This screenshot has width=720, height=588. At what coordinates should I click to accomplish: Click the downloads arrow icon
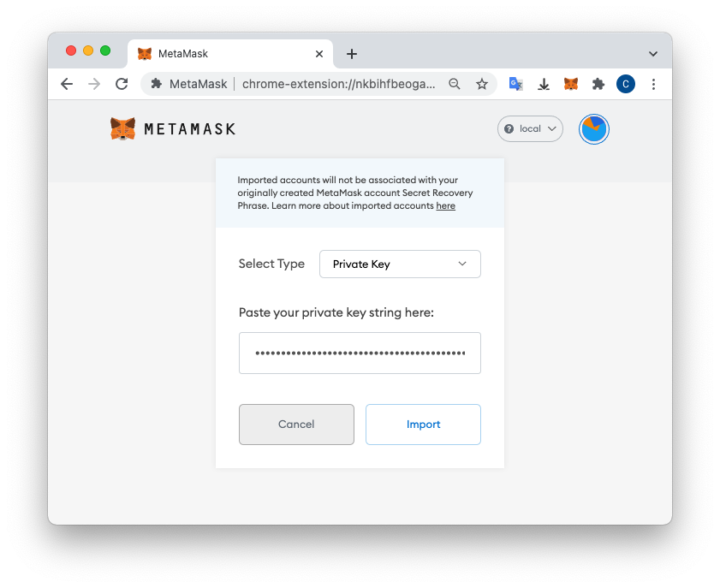(x=544, y=84)
